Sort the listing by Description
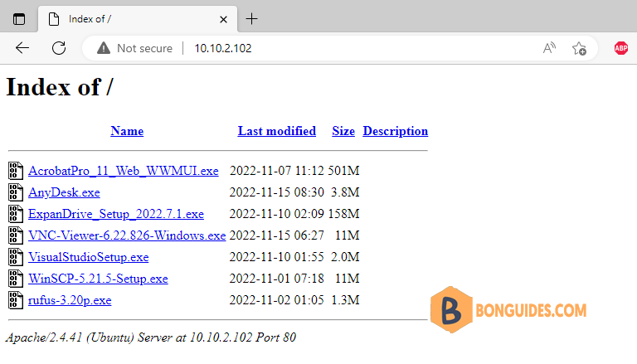This screenshot has height=364, width=637. [x=396, y=131]
